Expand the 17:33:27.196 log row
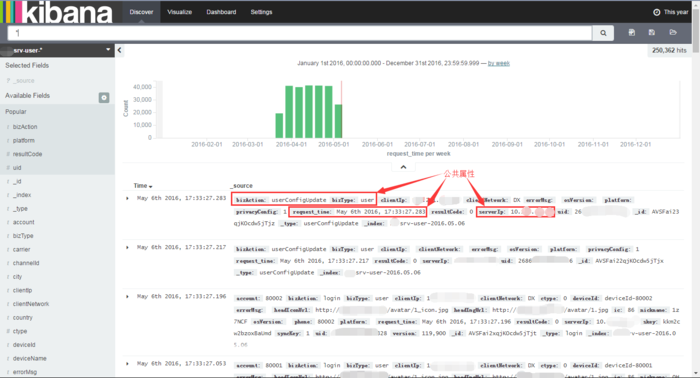This screenshot has width=700, height=378. click(x=127, y=296)
